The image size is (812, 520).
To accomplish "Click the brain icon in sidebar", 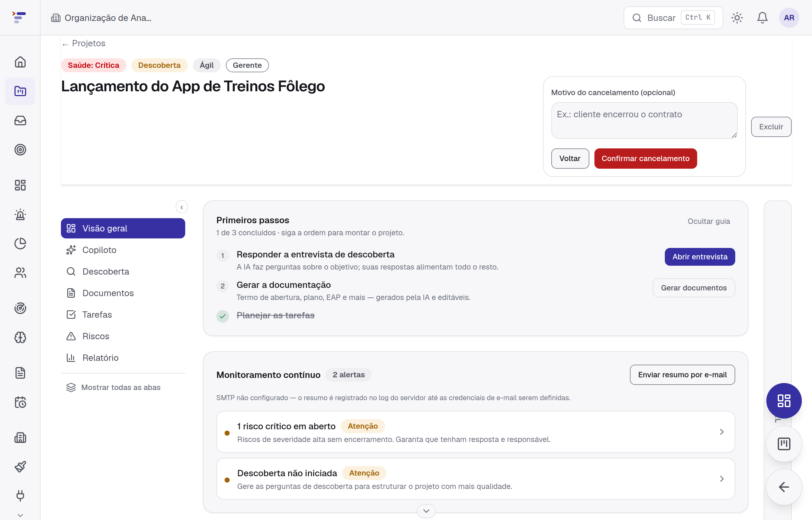I will point(20,337).
